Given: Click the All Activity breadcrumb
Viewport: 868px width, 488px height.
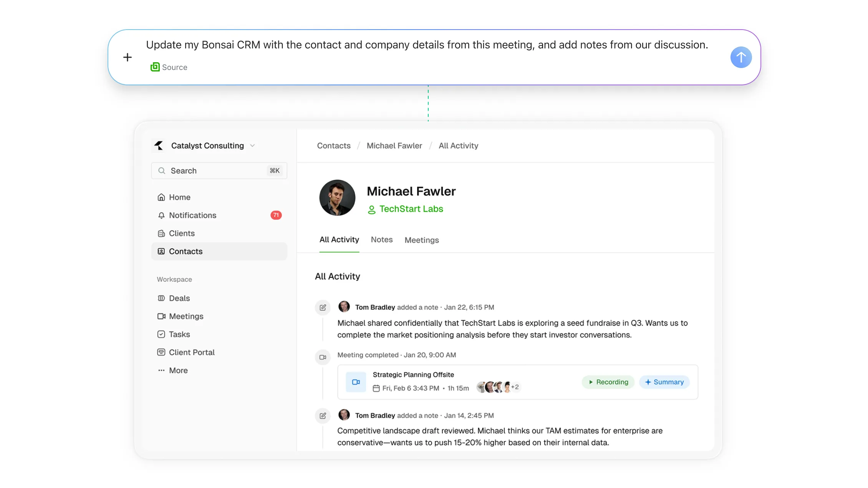Looking at the screenshot, I should tap(458, 146).
